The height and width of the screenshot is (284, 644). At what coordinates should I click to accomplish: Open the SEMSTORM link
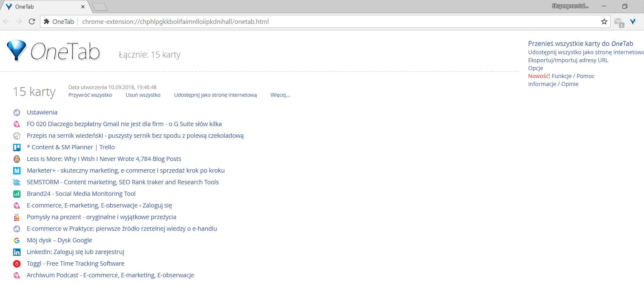[123, 182]
